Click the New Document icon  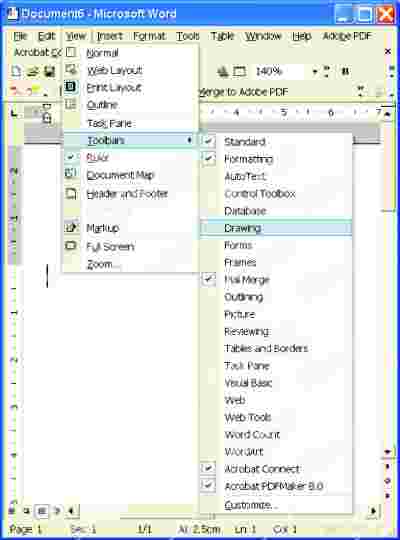click(x=16, y=71)
